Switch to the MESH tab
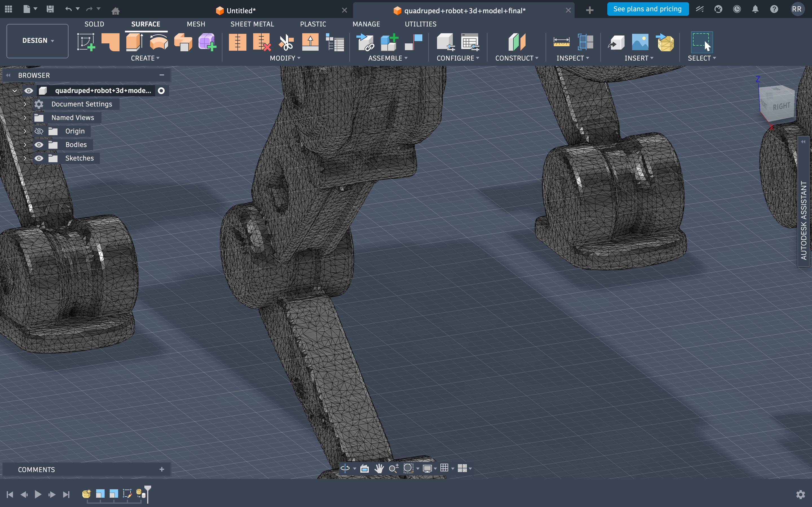The height and width of the screenshot is (507, 812). pos(196,24)
